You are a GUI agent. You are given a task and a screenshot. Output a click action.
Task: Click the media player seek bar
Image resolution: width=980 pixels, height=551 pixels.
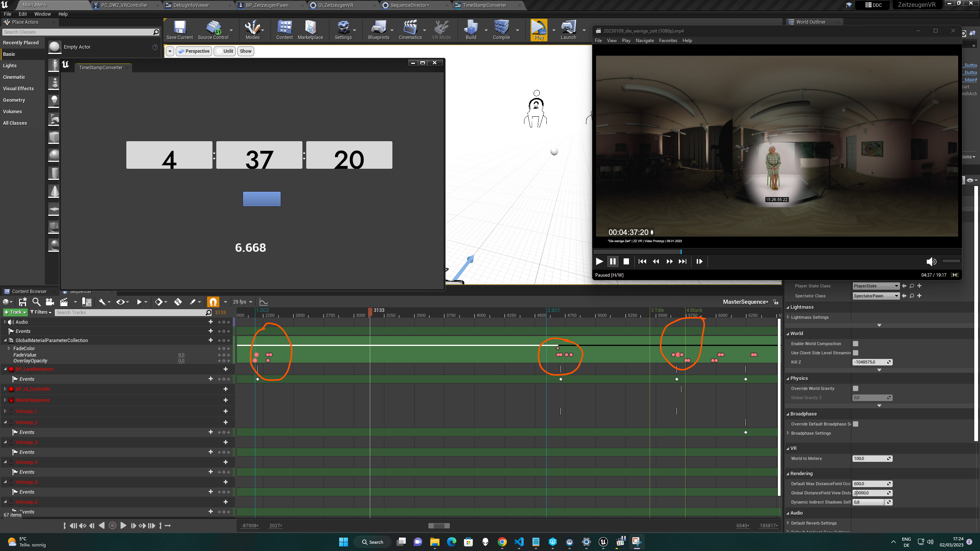click(x=777, y=252)
